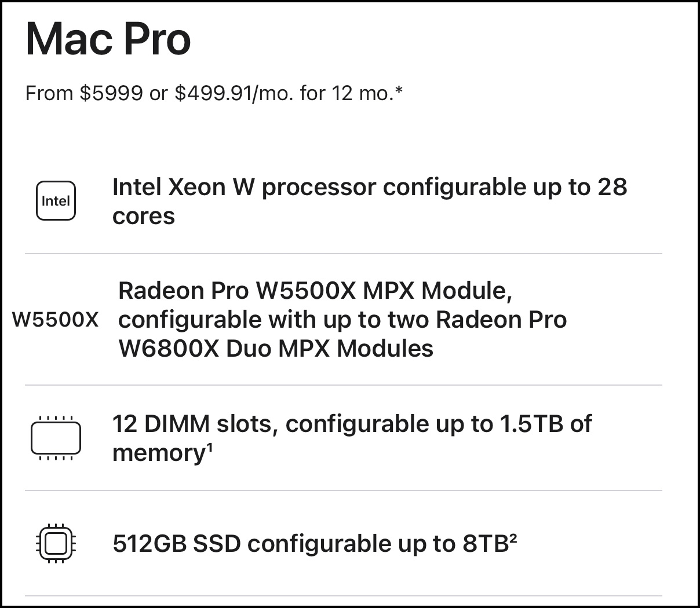Click the $499.91/mo. for 12 mo.* financing text

click(x=289, y=93)
